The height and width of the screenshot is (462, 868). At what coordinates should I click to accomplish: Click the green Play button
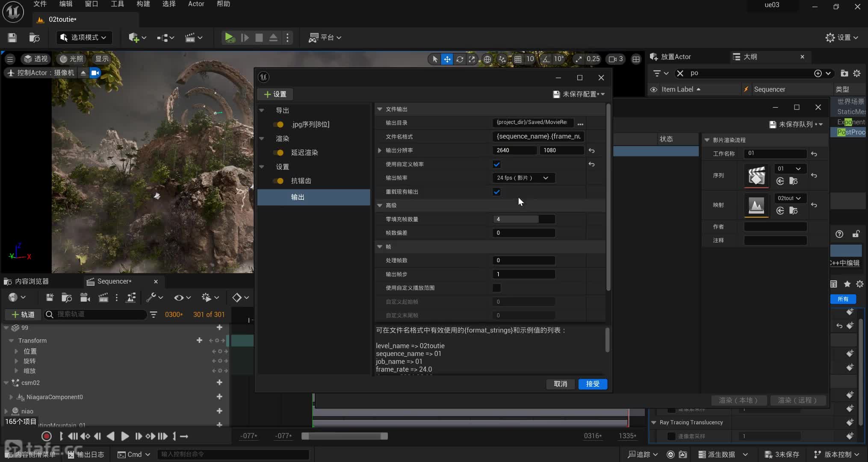point(230,38)
